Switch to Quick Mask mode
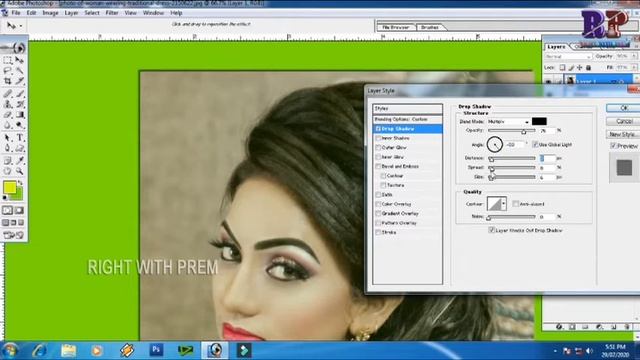The height and width of the screenshot is (360, 640). [x=19, y=210]
